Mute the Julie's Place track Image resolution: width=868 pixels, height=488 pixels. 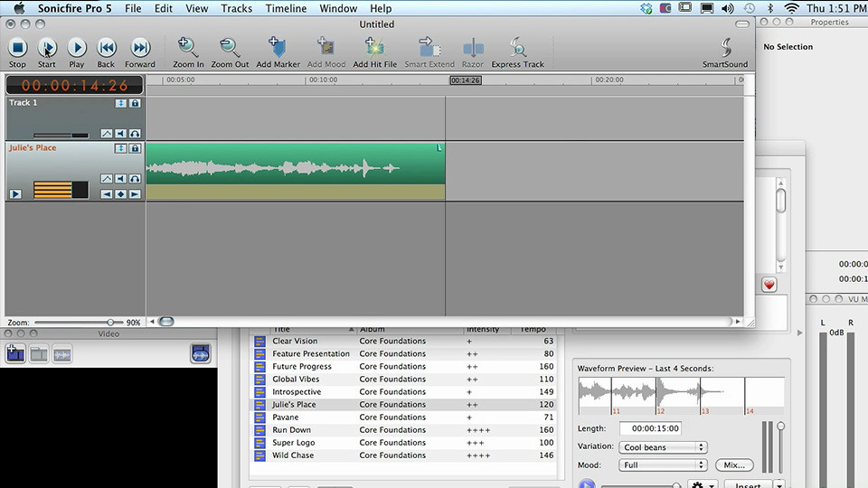point(120,179)
